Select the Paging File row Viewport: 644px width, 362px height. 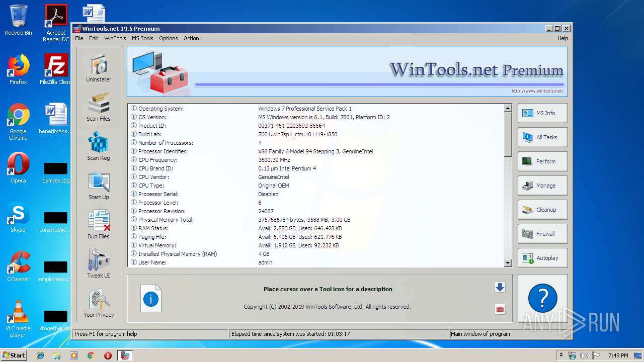tap(316, 237)
